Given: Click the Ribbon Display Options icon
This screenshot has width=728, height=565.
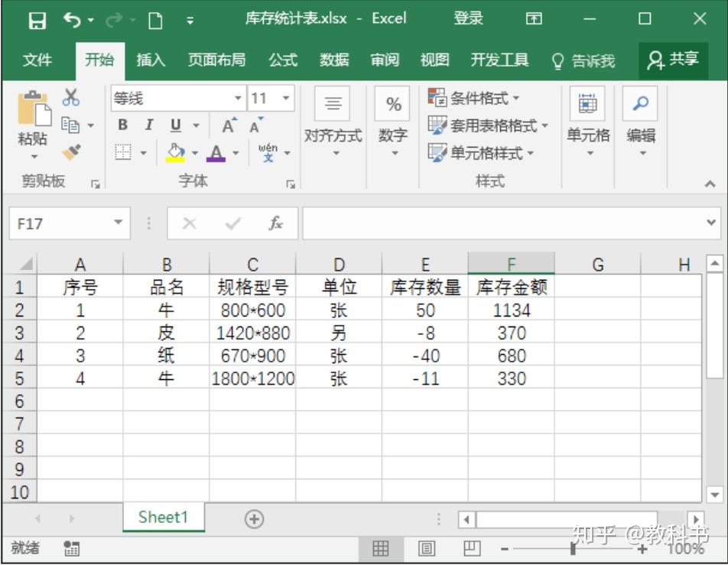Looking at the screenshot, I should click(534, 18).
